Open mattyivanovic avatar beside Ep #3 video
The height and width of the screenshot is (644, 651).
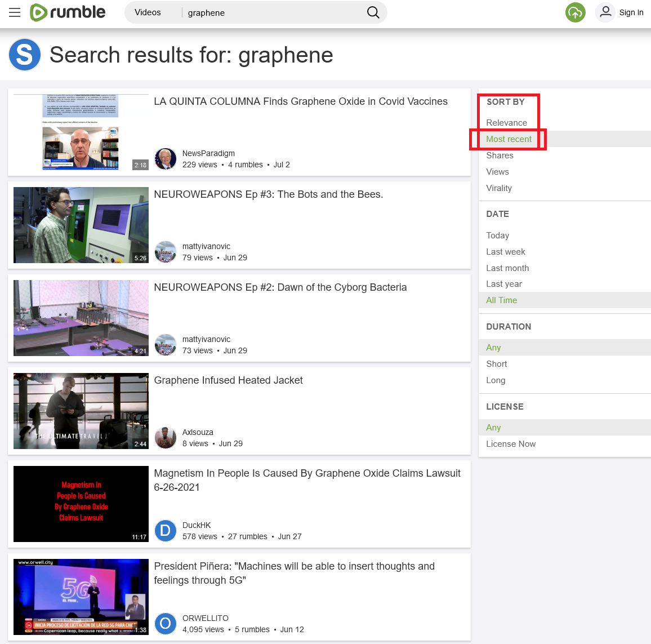click(x=165, y=252)
